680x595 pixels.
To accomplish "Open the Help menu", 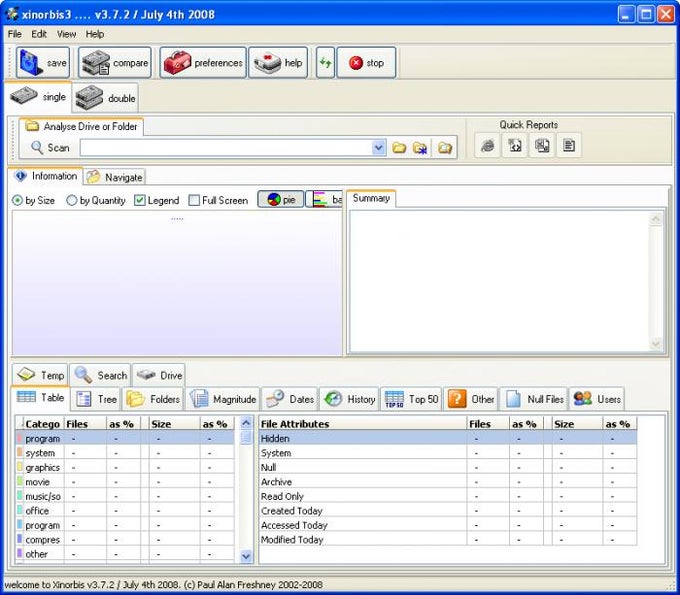I will tap(95, 34).
